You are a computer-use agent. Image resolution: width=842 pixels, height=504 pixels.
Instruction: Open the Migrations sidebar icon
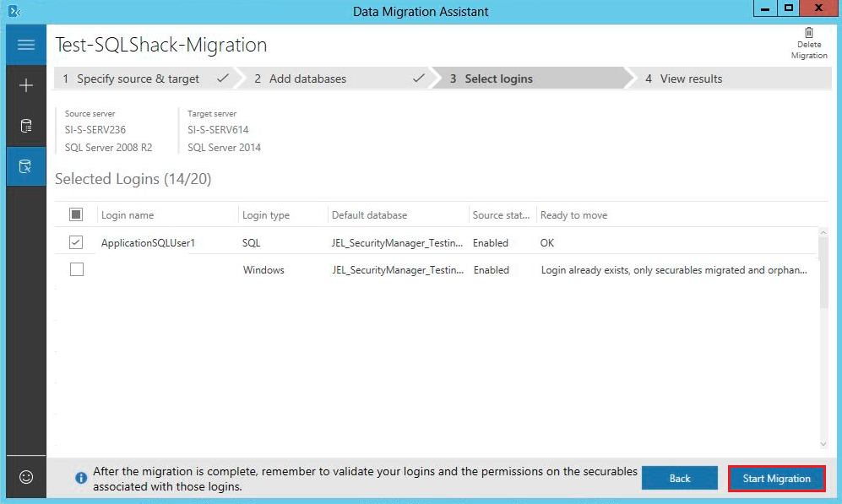tap(26, 166)
